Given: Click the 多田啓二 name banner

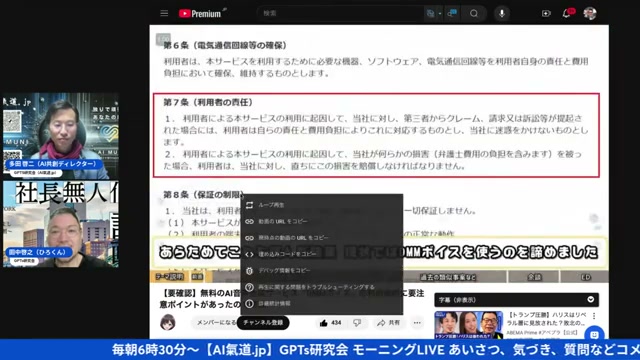Looking at the screenshot, I should click(x=53, y=164).
